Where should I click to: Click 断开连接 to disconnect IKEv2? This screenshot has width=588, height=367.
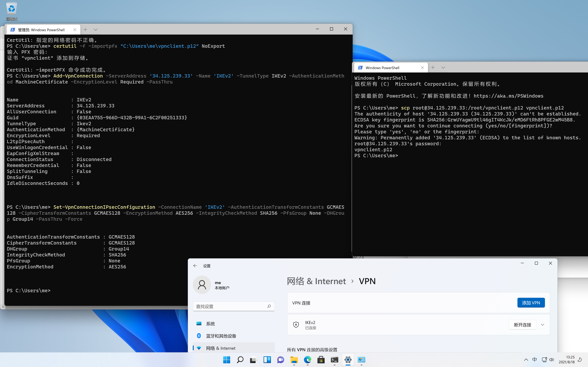point(522,324)
